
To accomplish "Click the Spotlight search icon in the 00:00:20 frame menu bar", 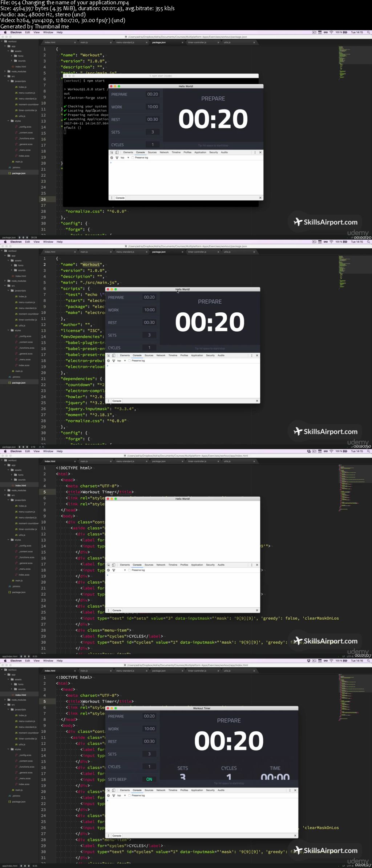I will point(368,32).
